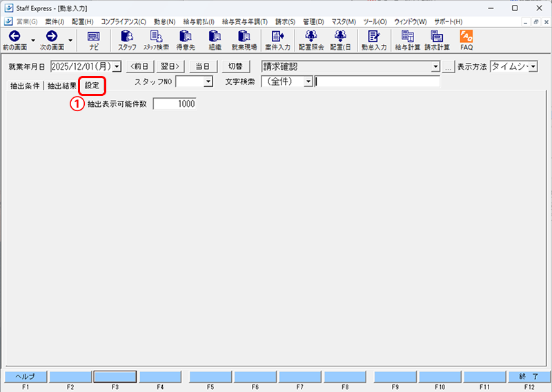This screenshot has width=552, height=392.
Task: Open the 組織 toolbar icon
Action: (215, 40)
